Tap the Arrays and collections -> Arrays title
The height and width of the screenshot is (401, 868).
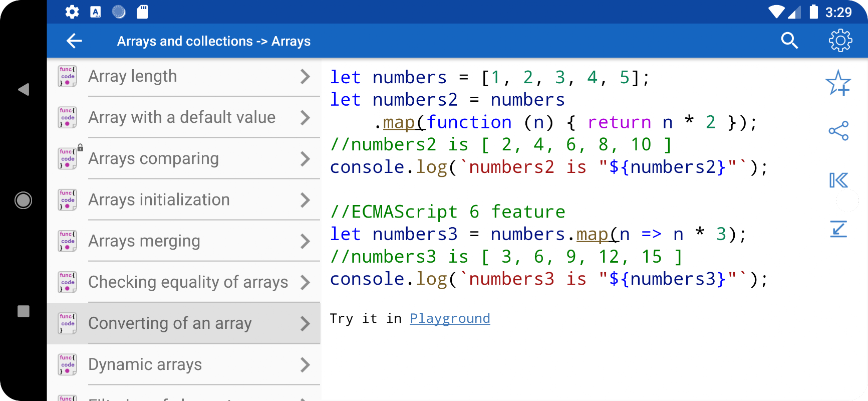[214, 41]
